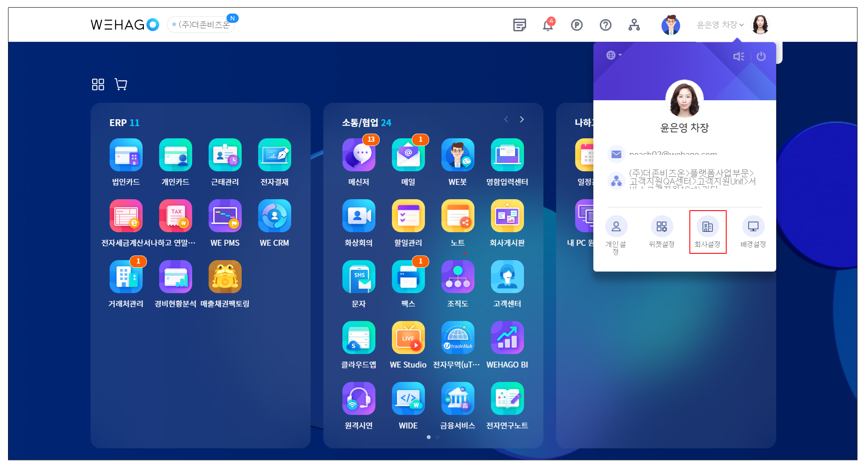
Task: Click the (주)더존비즈온 company selector
Action: click(202, 25)
